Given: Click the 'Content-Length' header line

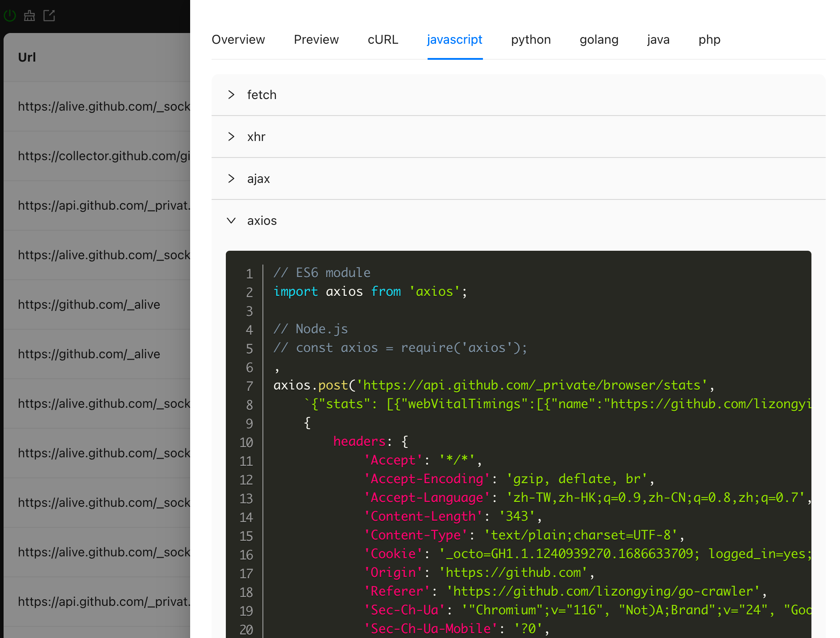Looking at the screenshot, I should [453, 517].
